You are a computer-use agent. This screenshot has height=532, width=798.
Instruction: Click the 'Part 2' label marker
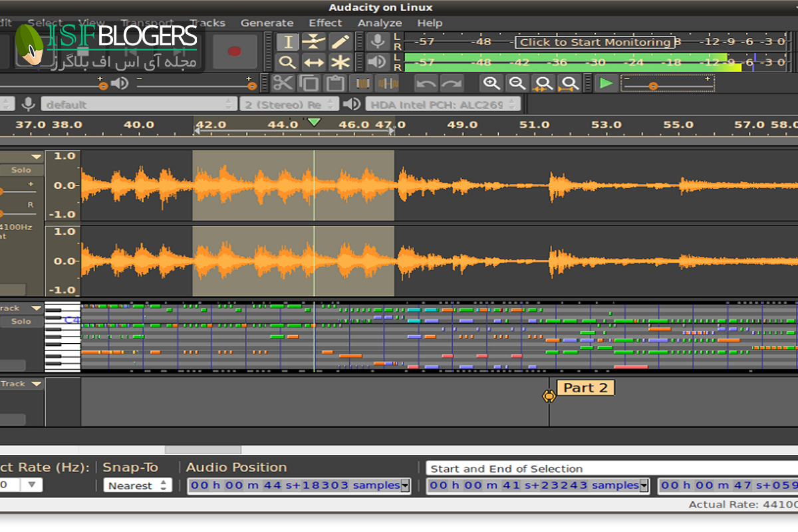585,388
